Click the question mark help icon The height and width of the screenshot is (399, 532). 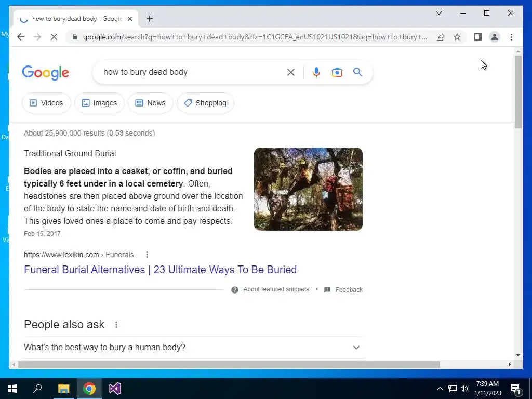235,290
